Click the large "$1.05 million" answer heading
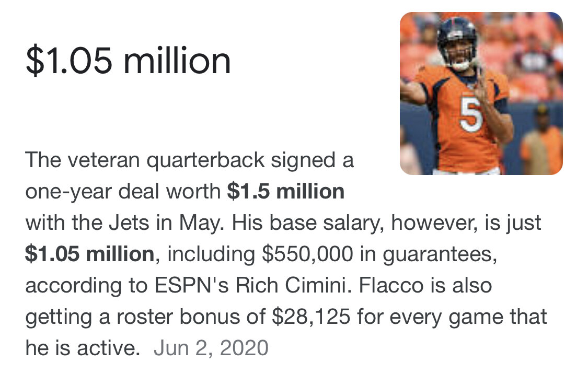This screenshot has width=588, height=374. 128,61
